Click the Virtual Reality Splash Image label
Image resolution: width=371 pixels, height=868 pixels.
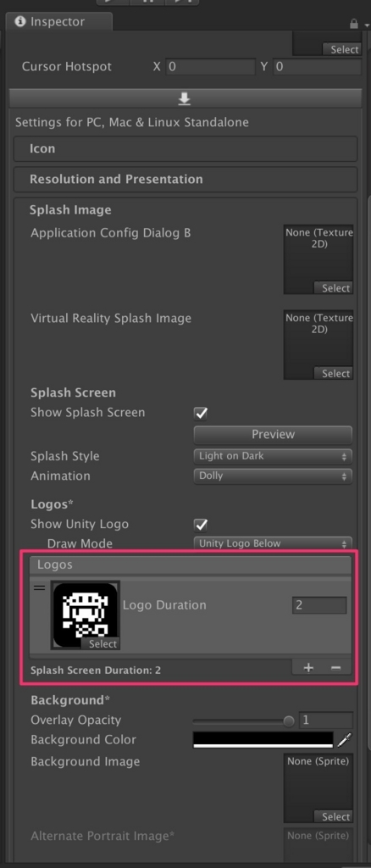[x=111, y=319]
